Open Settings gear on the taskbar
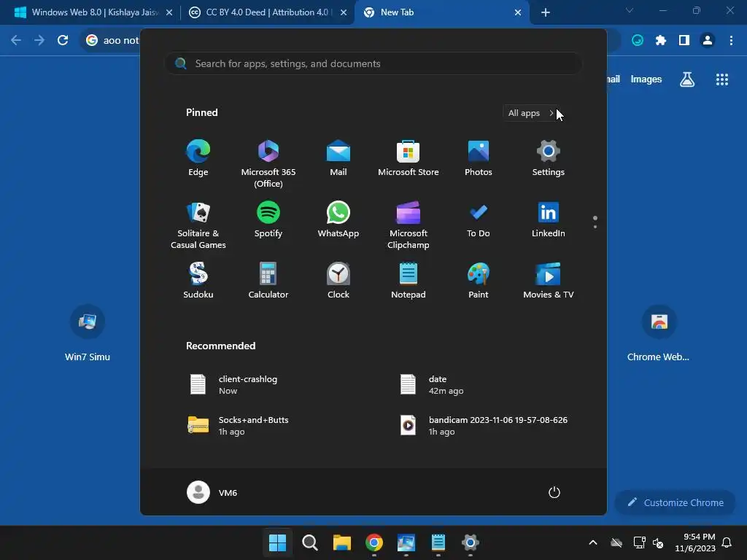Screen dimensions: 747x560 pyautogui.click(x=471, y=542)
